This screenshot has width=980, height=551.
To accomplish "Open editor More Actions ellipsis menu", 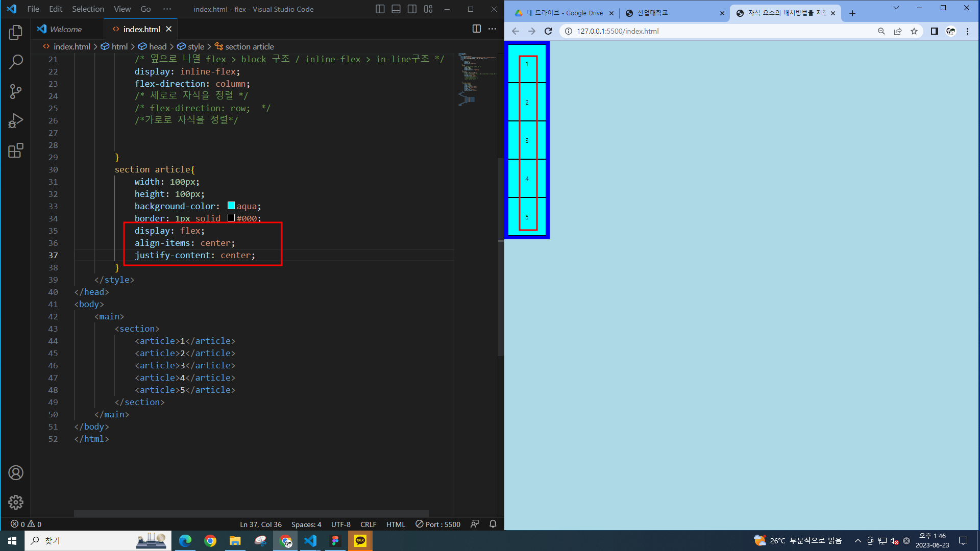I will tap(492, 29).
